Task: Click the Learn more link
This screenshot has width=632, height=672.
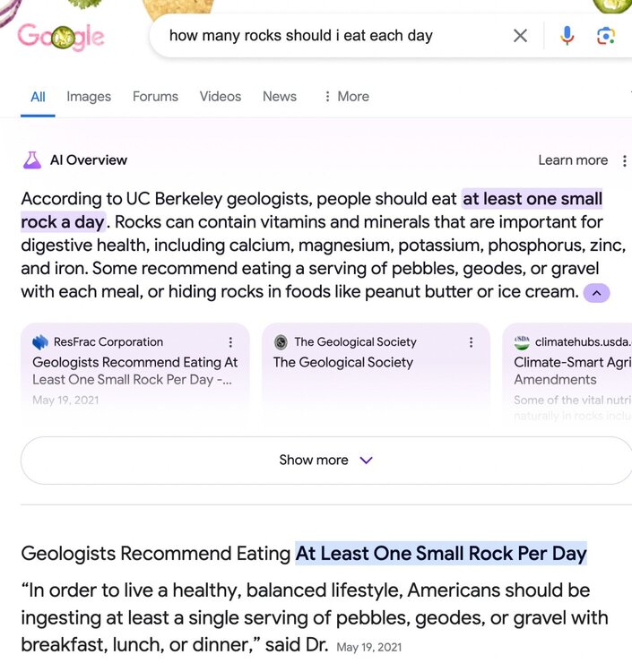Action: [573, 160]
